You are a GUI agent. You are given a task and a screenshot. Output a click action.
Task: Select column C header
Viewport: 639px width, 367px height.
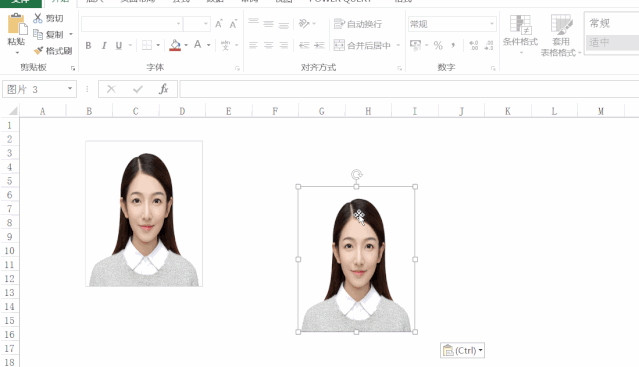(136, 111)
